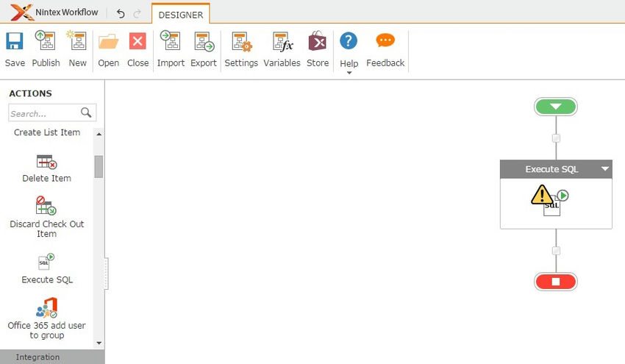625x364 pixels.
Task: Click insertion point below Execute SQL
Action: click(x=556, y=251)
